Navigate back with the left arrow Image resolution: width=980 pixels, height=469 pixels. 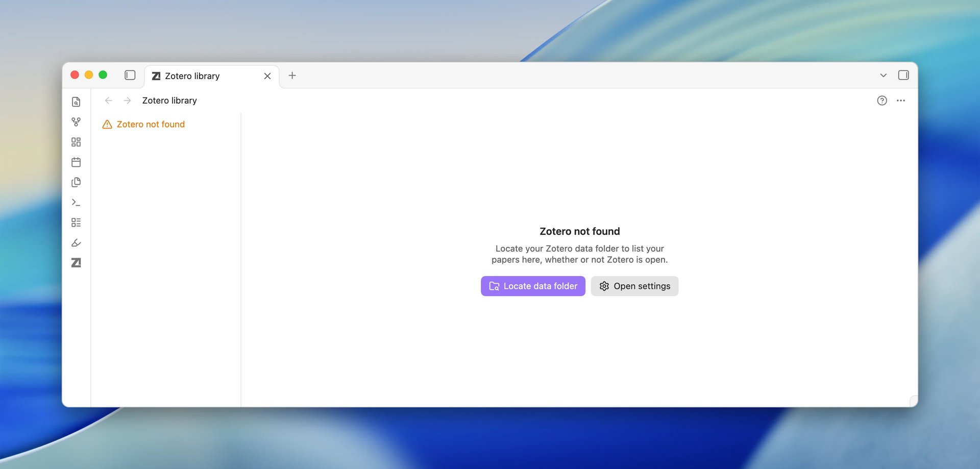pos(109,101)
